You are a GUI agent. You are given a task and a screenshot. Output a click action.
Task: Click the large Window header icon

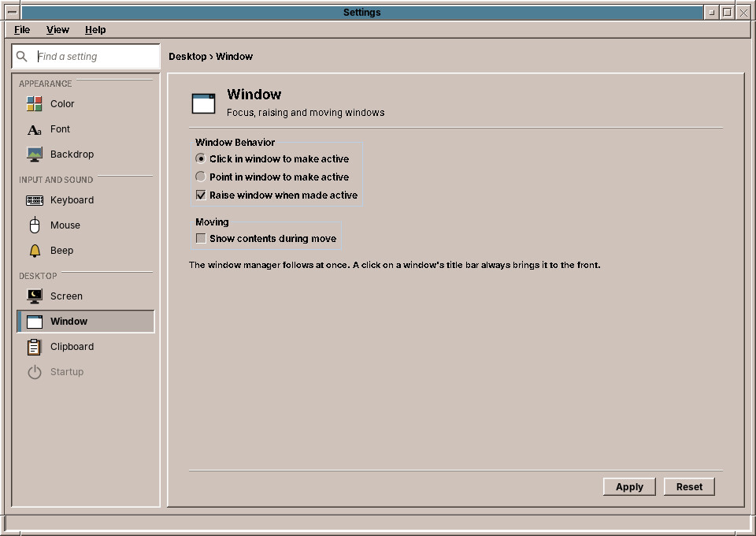[x=203, y=103]
